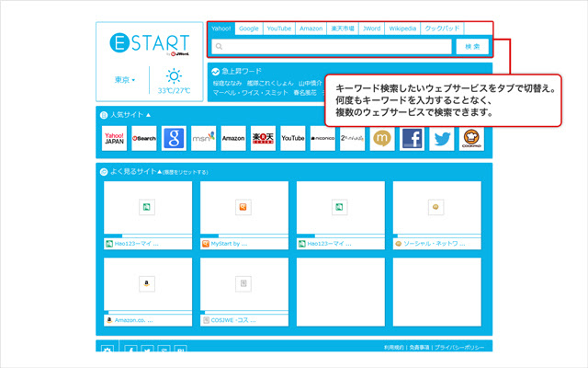The image size is (588, 368).
Task: Click the 検索 search button
Action: point(472,47)
